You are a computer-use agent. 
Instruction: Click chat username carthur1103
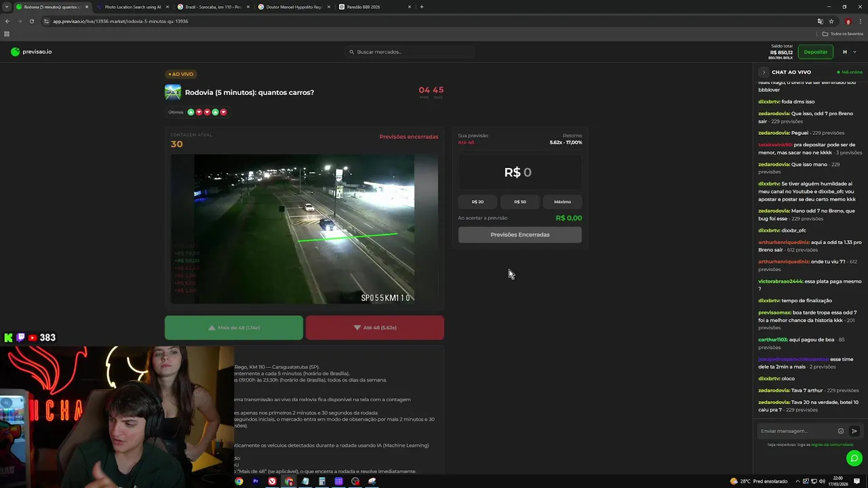click(771, 340)
